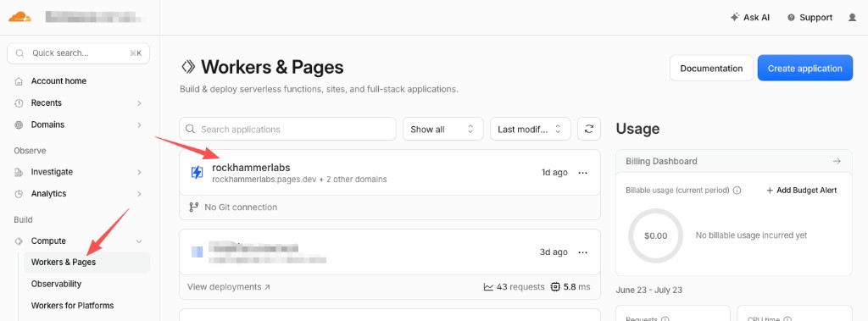Open Ask AI sparkle button
The height and width of the screenshot is (321, 868).
point(750,17)
